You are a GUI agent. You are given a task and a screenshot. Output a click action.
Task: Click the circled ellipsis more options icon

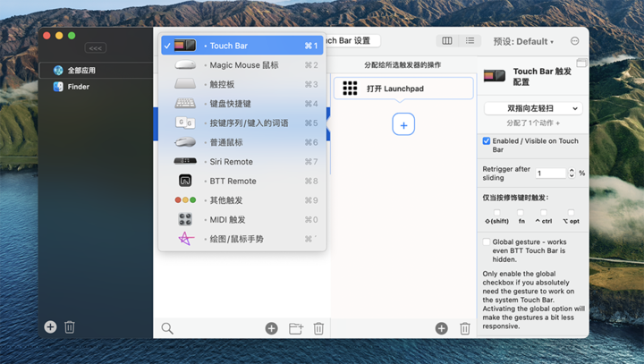pos(574,41)
